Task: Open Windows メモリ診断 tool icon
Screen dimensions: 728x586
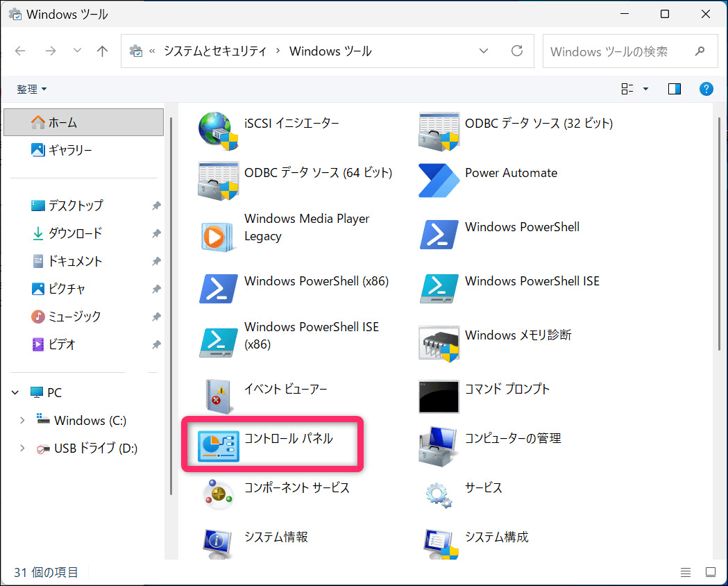Action: [x=439, y=342]
